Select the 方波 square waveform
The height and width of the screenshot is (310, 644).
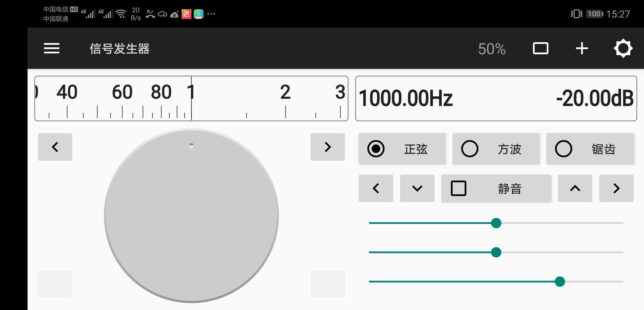click(x=496, y=149)
